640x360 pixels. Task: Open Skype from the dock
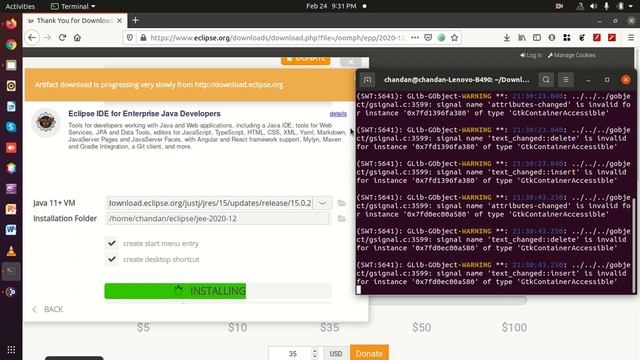(x=11, y=127)
